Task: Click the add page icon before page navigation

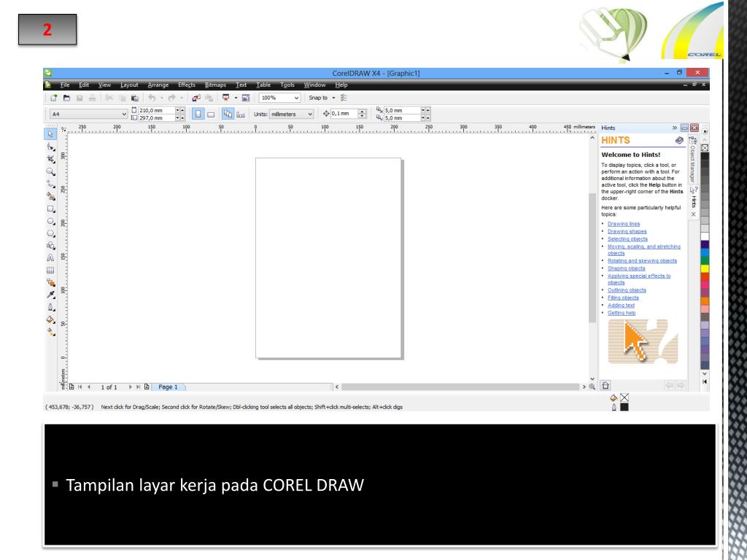Action: (x=71, y=387)
